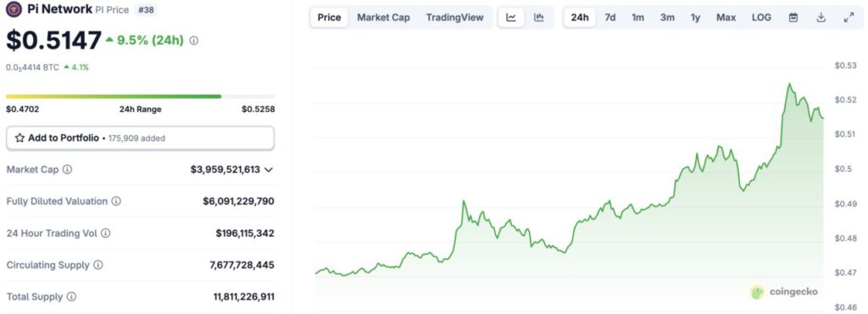Open the TradingView tab
Screen dimensions: 868x314
(x=454, y=18)
